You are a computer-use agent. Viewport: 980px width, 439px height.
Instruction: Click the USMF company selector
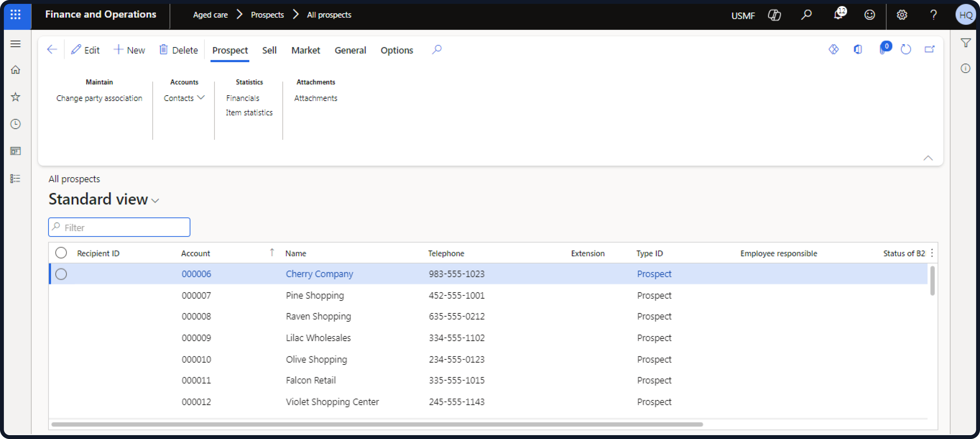click(742, 15)
